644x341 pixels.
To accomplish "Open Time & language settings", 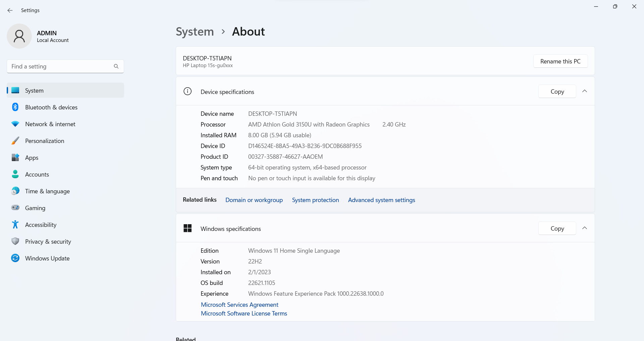I will tap(47, 191).
